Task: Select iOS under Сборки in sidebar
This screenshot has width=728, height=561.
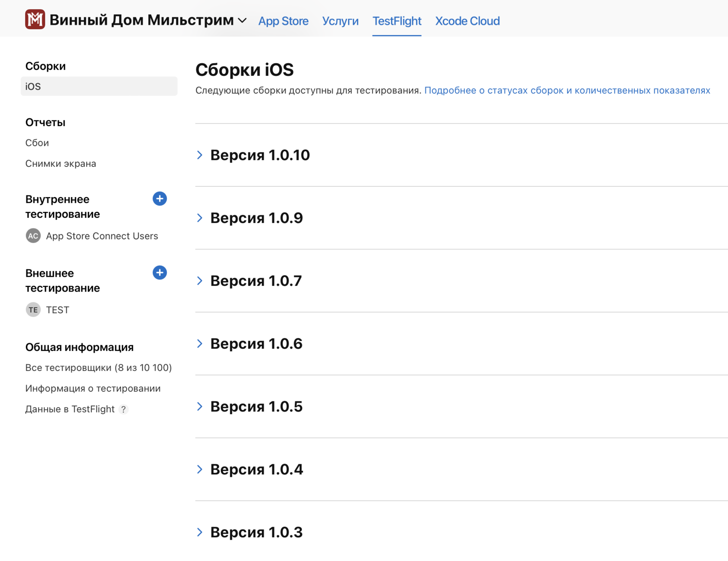Action: tap(99, 86)
